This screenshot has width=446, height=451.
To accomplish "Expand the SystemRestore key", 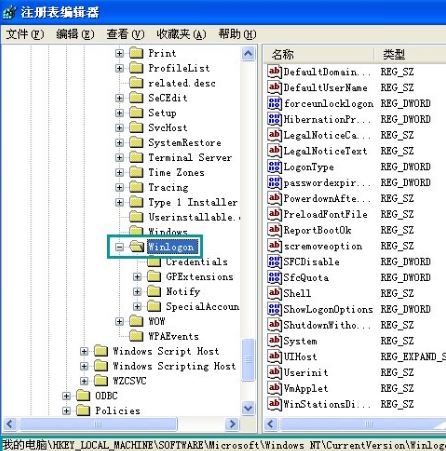I will click(x=119, y=143).
